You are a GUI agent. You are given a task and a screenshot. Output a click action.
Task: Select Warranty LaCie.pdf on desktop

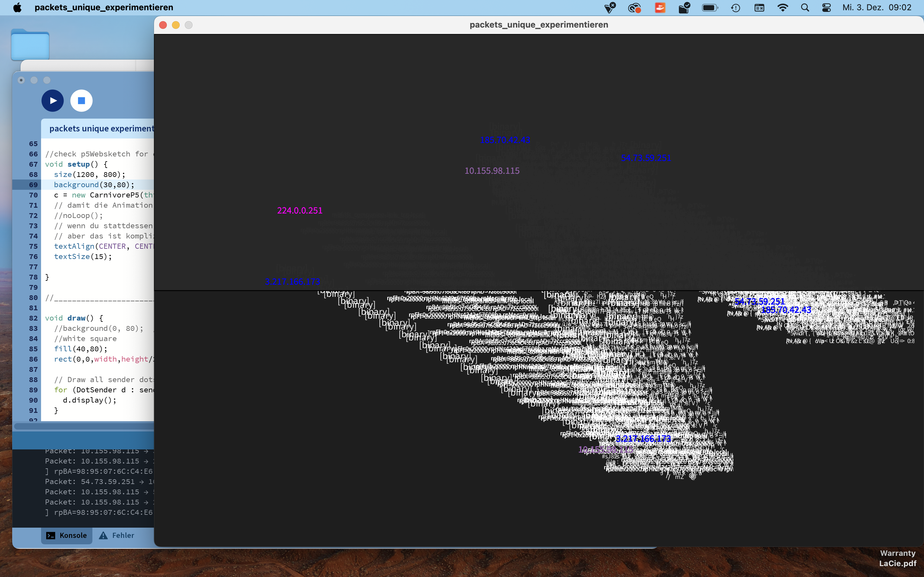[x=897, y=558]
